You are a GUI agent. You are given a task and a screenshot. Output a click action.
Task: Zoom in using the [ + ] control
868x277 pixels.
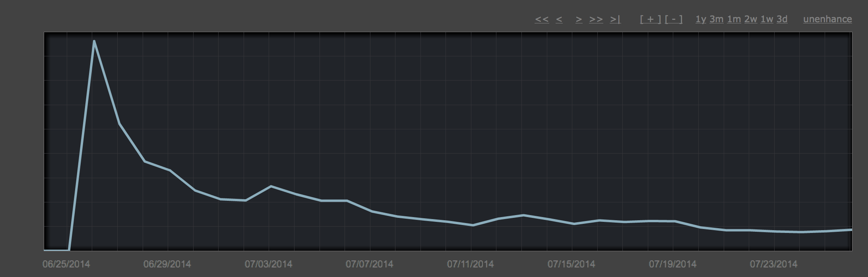(x=650, y=19)
